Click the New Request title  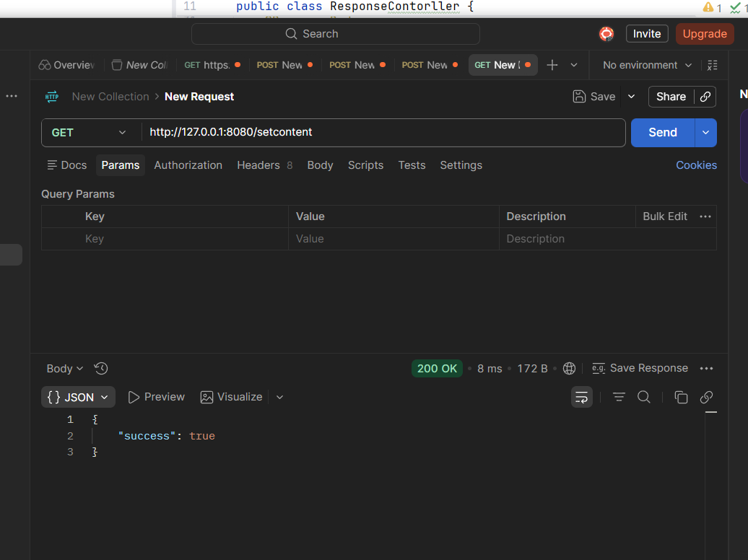click(x=199, y=97)
